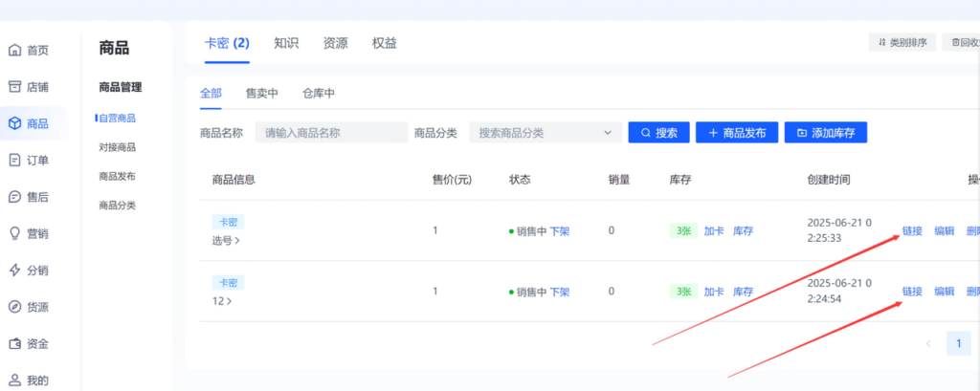Click the 卡密 tag above 选号
The image size is (980, 391).
228,222
